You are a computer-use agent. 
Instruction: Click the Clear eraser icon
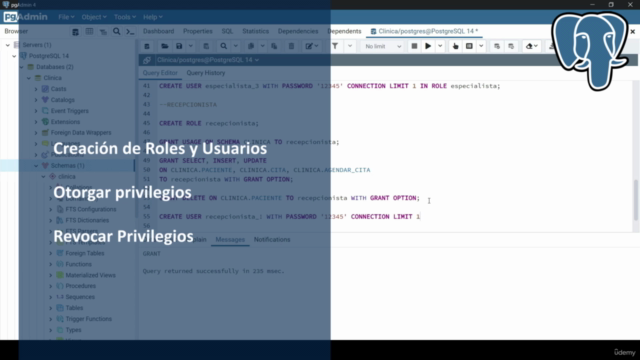click(x=529, y=46)
